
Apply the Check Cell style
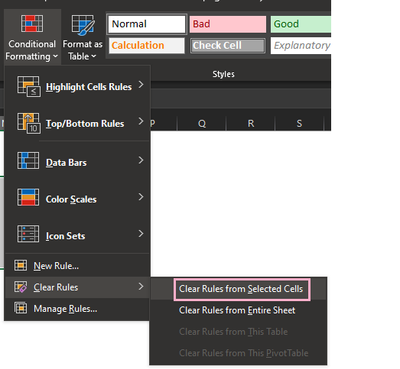[228, 46]
